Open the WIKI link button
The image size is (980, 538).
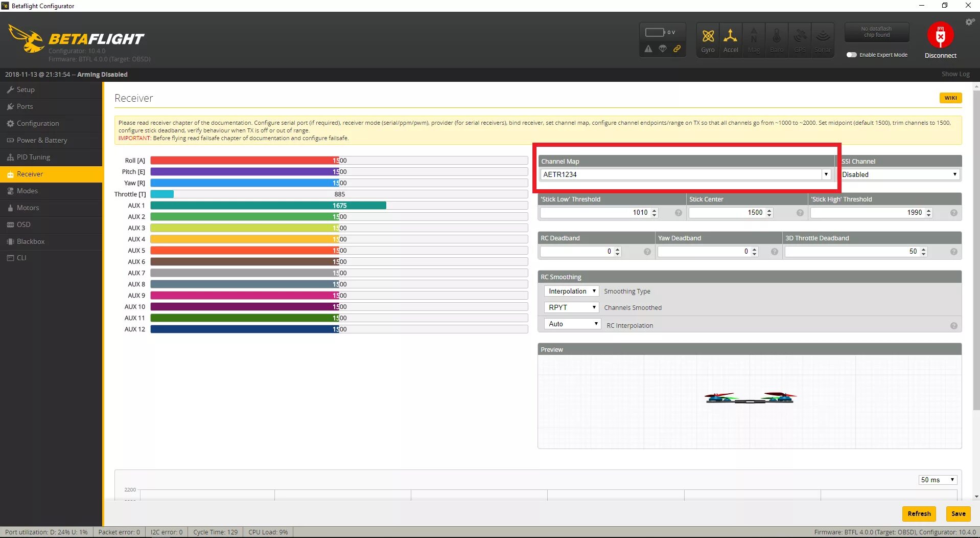pos(950,98)
